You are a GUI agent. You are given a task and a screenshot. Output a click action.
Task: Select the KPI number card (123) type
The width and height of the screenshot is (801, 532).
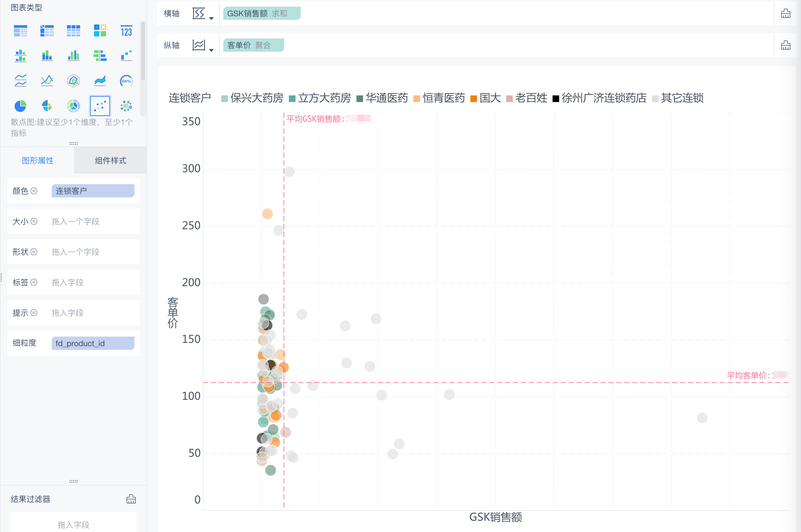(126, 31)
